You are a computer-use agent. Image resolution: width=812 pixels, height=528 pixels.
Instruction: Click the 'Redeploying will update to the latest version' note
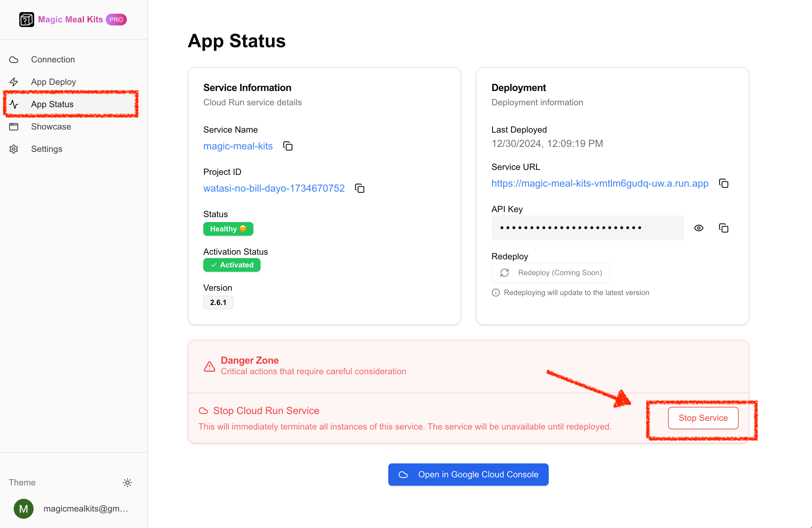tap(576, 293)
